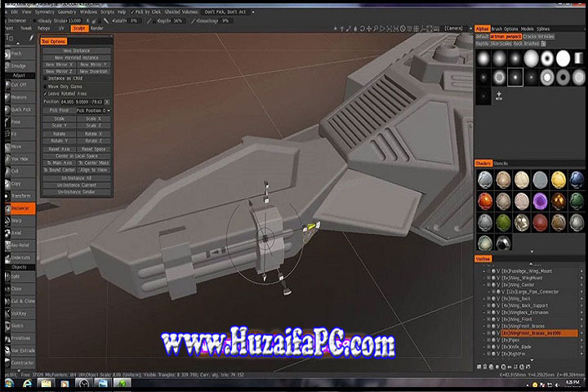The height and width of the screenshot is (392, 588).
Task: Select the Warp tool
Action: point(20,220)
